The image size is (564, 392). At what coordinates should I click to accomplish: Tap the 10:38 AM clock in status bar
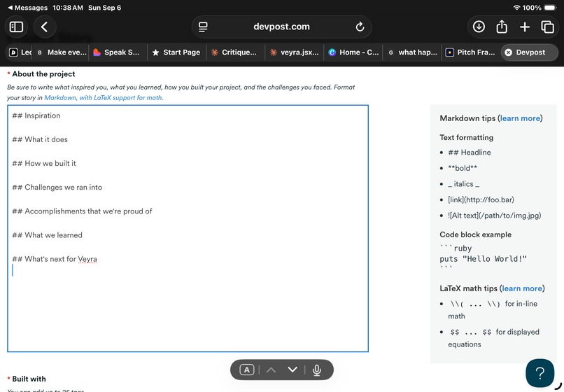(x=68, y=8)
